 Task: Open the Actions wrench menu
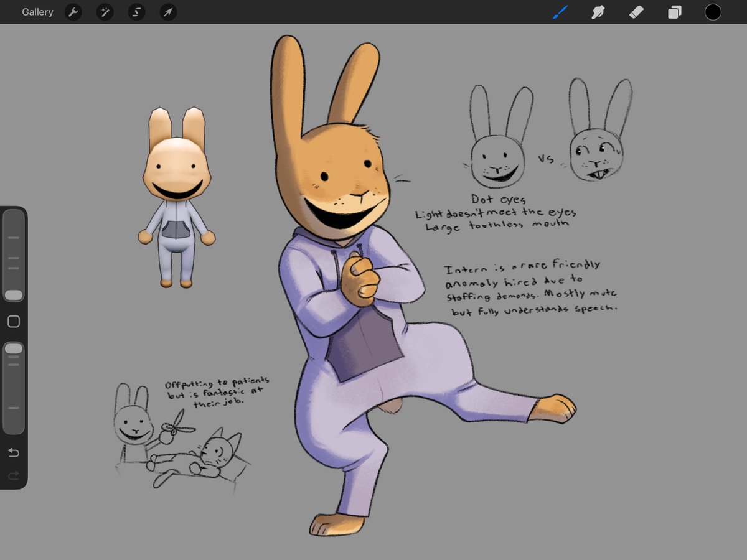tap(73, 12)
